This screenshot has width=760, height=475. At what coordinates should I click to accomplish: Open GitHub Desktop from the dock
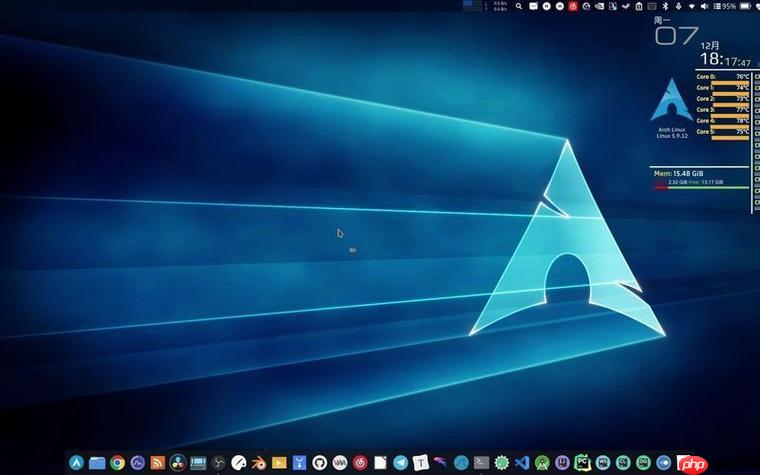coord(319,463)
